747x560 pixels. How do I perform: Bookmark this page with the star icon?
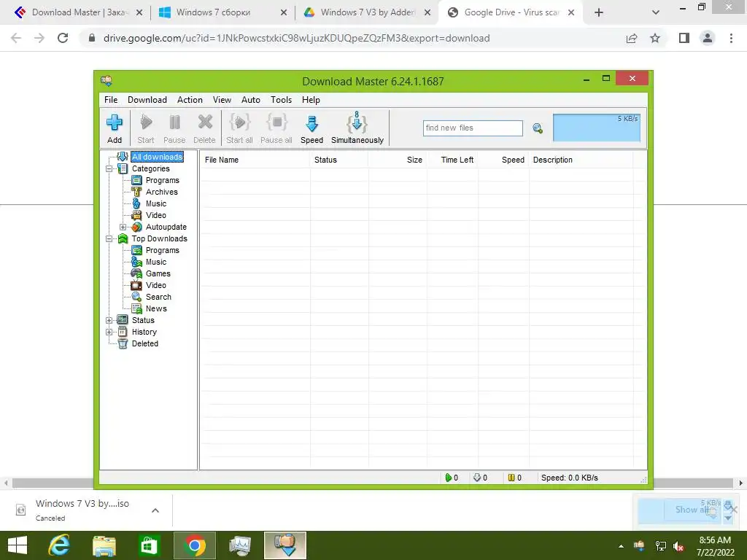(655, 38)
